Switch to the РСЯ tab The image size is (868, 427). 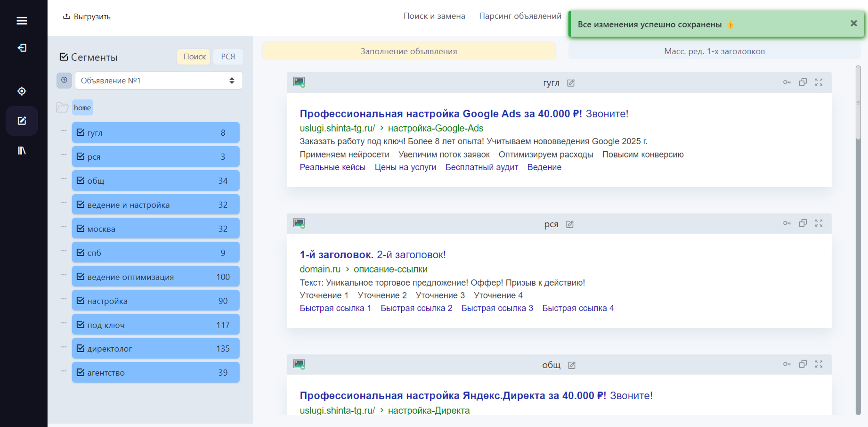(x=228, y=57)
